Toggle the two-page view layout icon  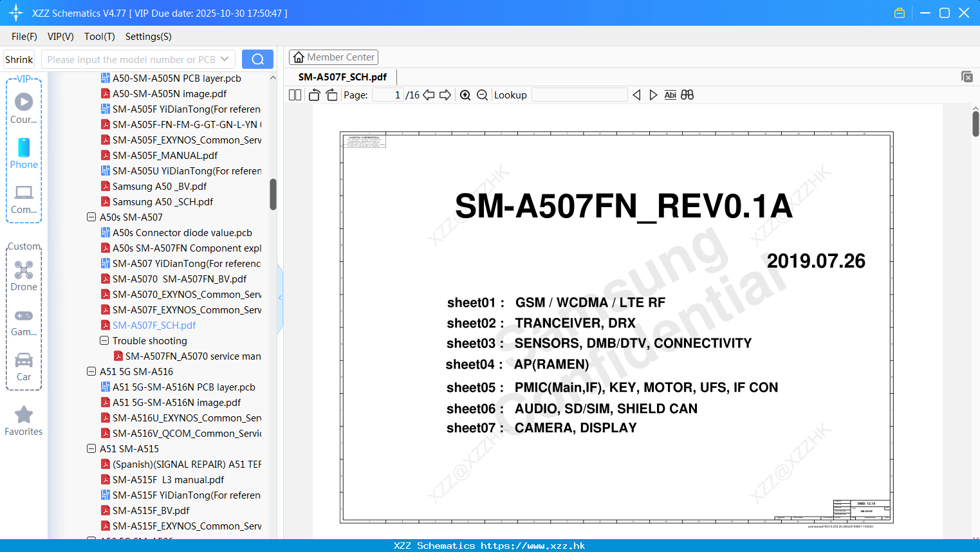295,95
